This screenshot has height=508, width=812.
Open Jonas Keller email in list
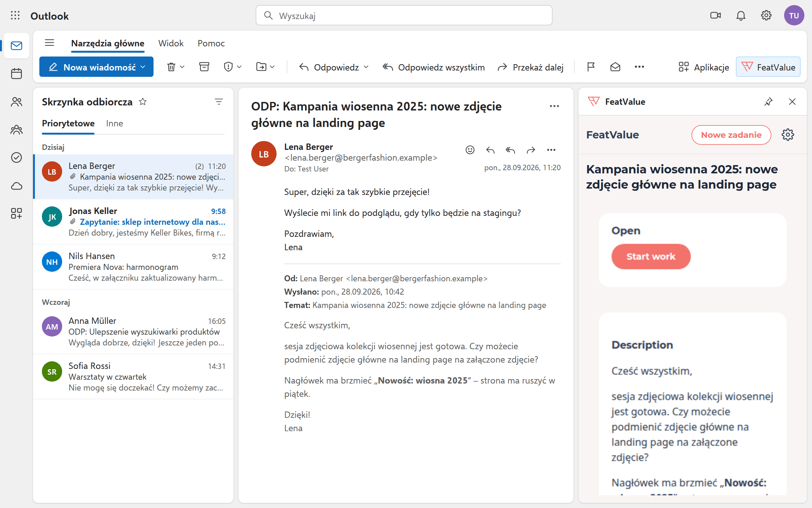point(134,221)
